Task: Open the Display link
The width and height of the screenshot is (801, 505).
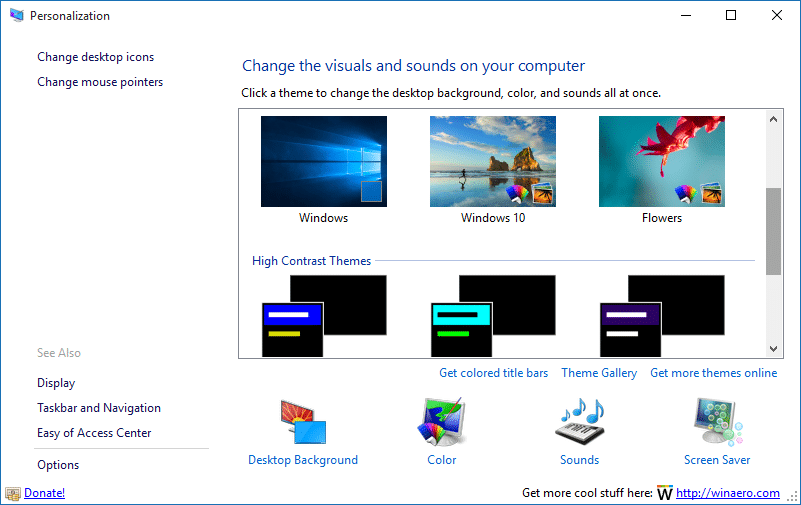Action: coord(56,383)
